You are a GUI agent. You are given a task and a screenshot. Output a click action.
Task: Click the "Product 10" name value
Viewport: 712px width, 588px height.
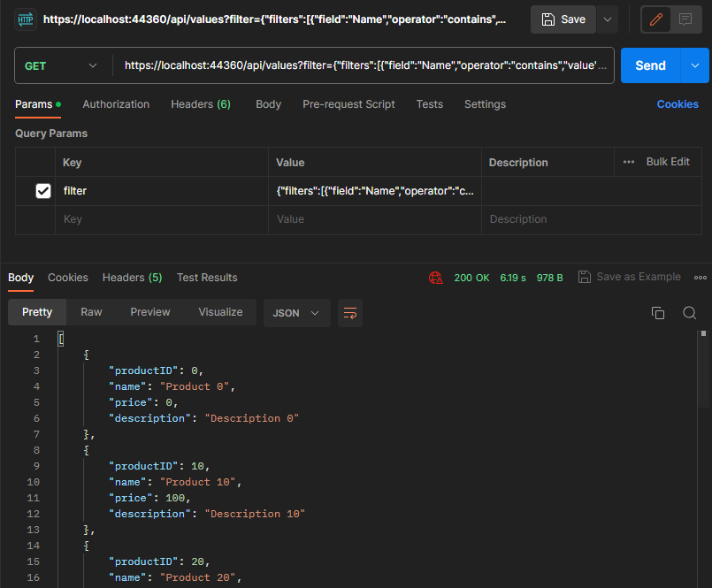(x=198, y=482)
